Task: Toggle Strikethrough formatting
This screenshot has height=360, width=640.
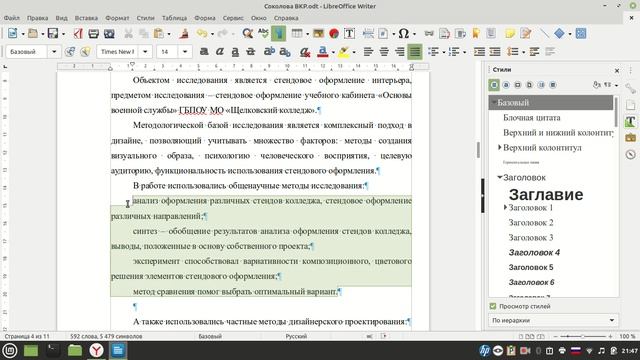Action: click(x=251, y=51)
